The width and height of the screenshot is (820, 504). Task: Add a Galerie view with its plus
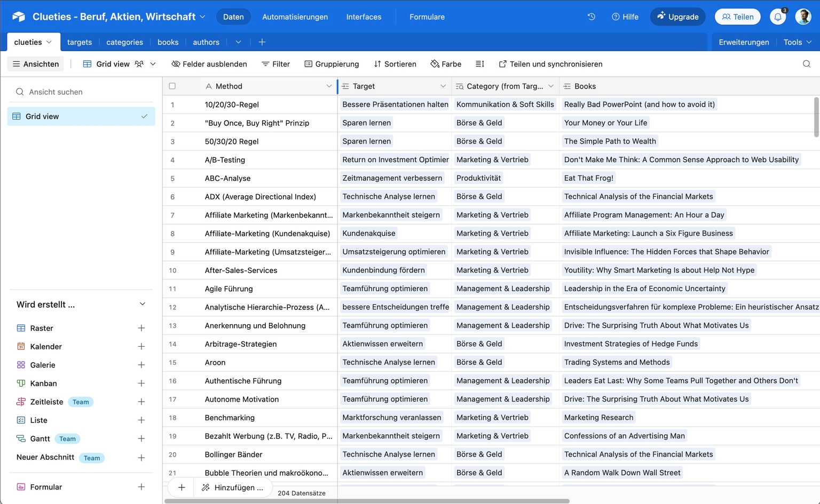pos(141,365)
